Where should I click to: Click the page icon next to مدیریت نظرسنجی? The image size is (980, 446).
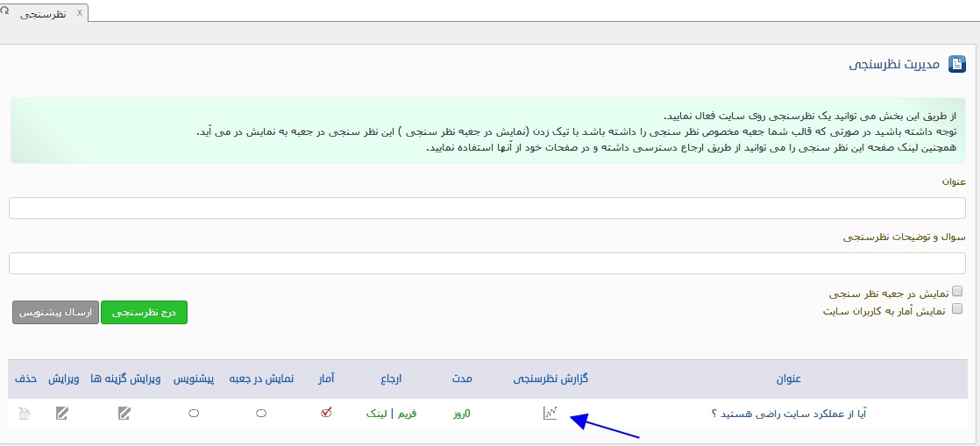(x=957, y=64)
